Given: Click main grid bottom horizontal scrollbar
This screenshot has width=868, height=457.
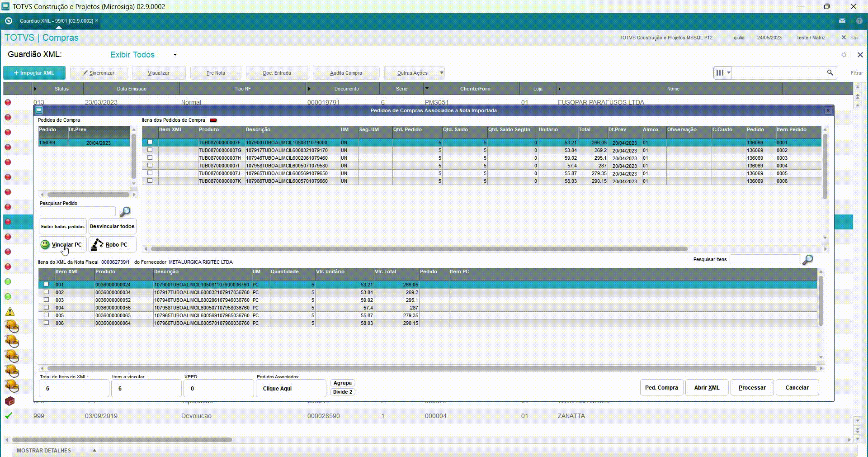Looking at the screenshot, I should 122,440.
